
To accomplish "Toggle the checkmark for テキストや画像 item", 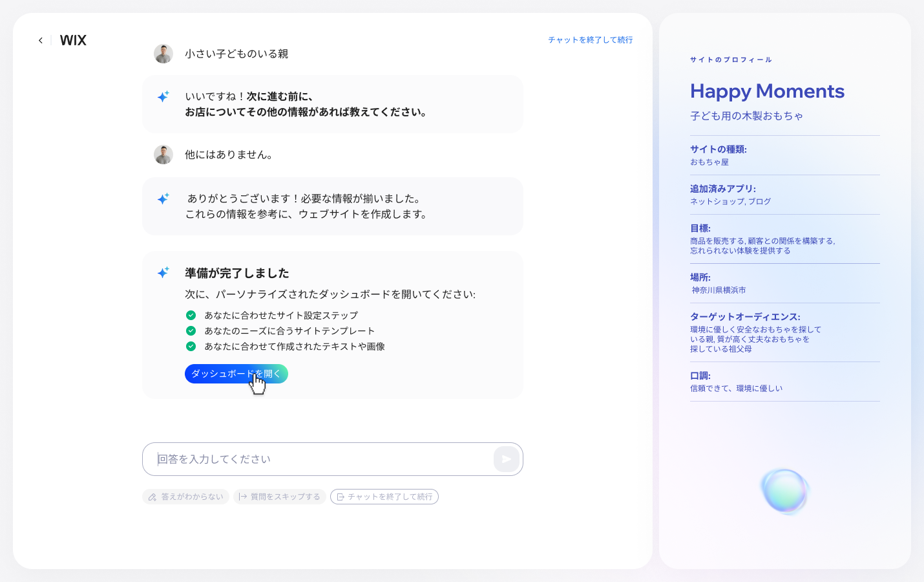I will point(191,346).
